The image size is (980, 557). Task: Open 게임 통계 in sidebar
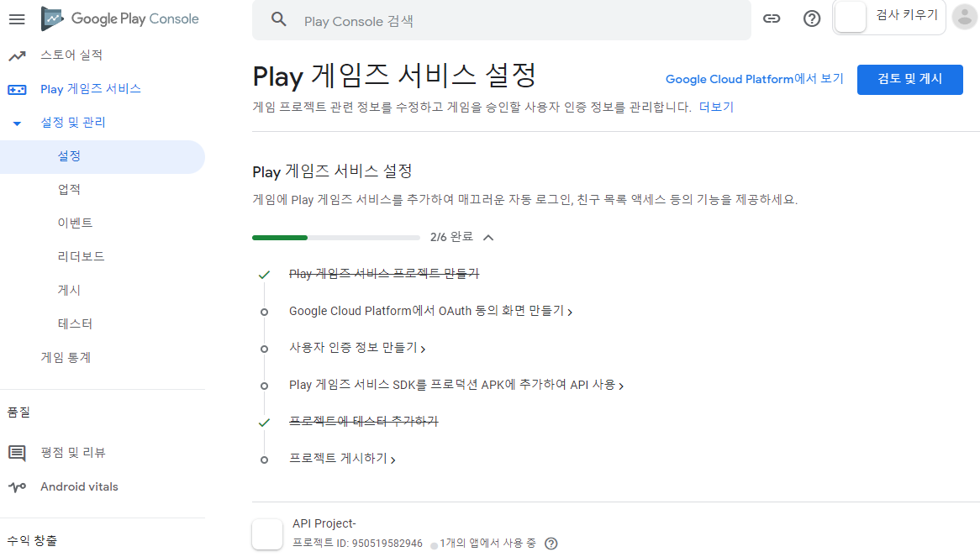[66, 358]
